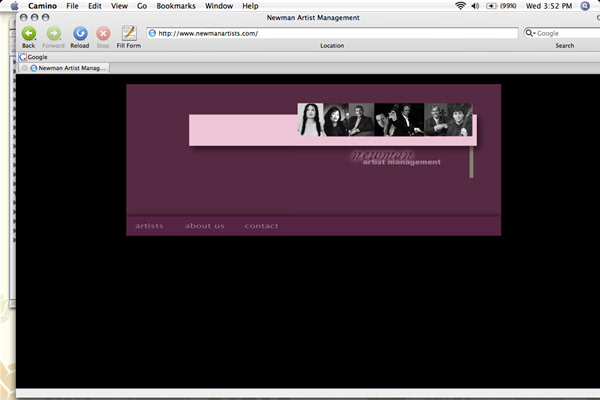This screenshot has height=400, width=600.
Task: Open the contact page link
Action: click(262, 226)
